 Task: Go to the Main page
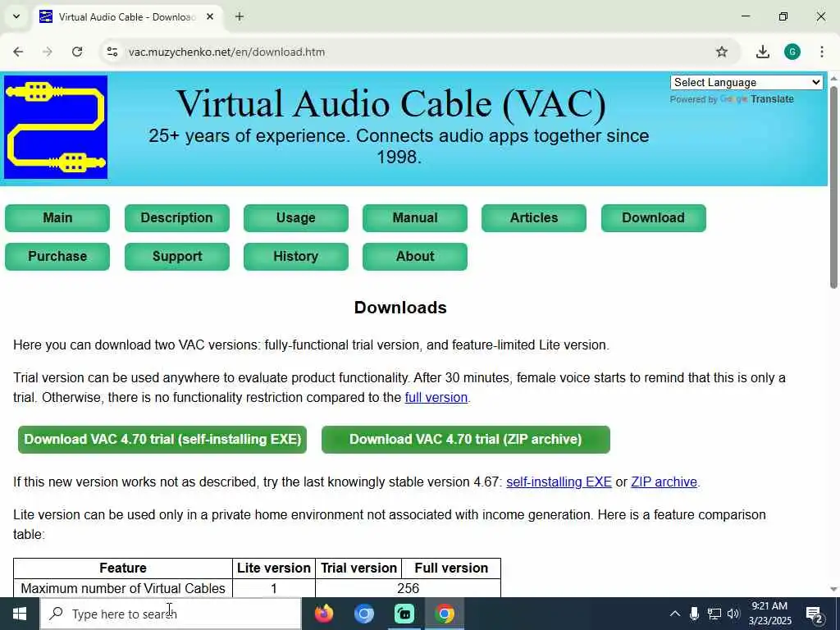coord(57,218)
